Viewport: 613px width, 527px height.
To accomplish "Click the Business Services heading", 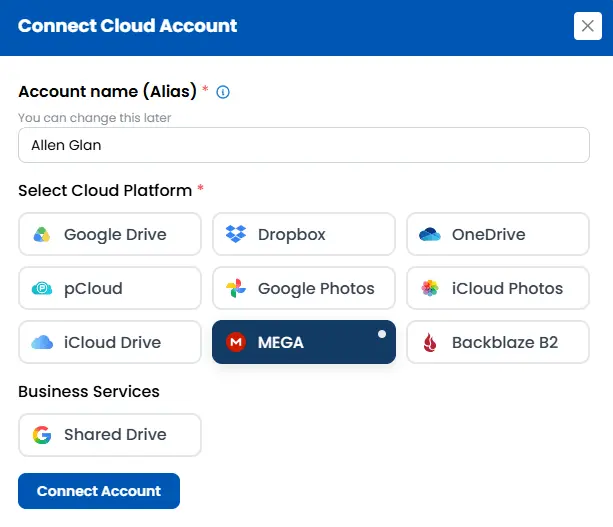I will tap(89, 391).
